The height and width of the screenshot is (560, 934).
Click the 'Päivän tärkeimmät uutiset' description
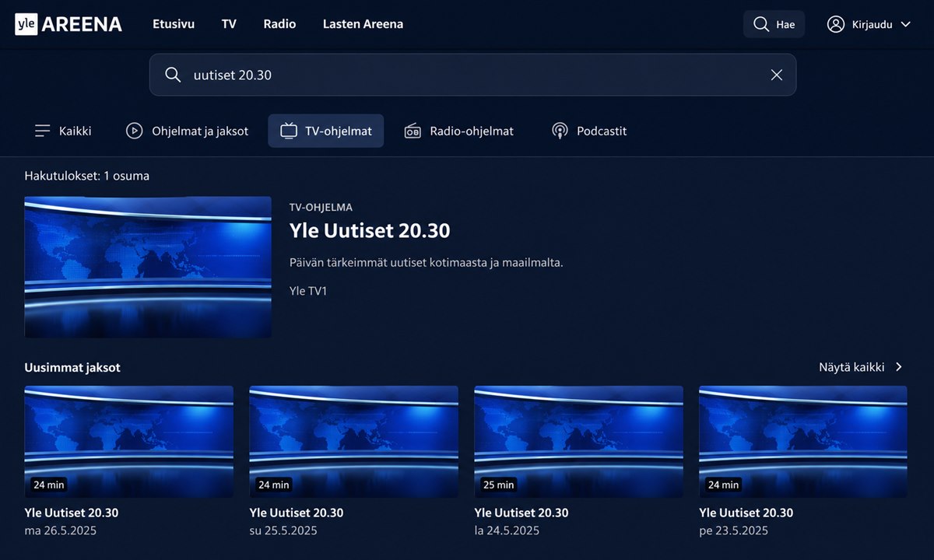click(x=427, y=262)
